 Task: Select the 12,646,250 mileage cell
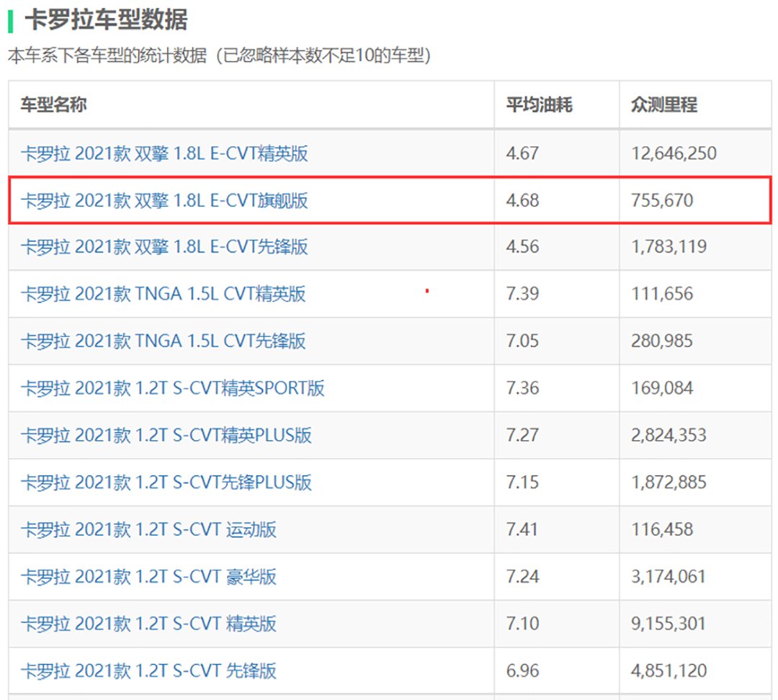[x=674, y=153]
